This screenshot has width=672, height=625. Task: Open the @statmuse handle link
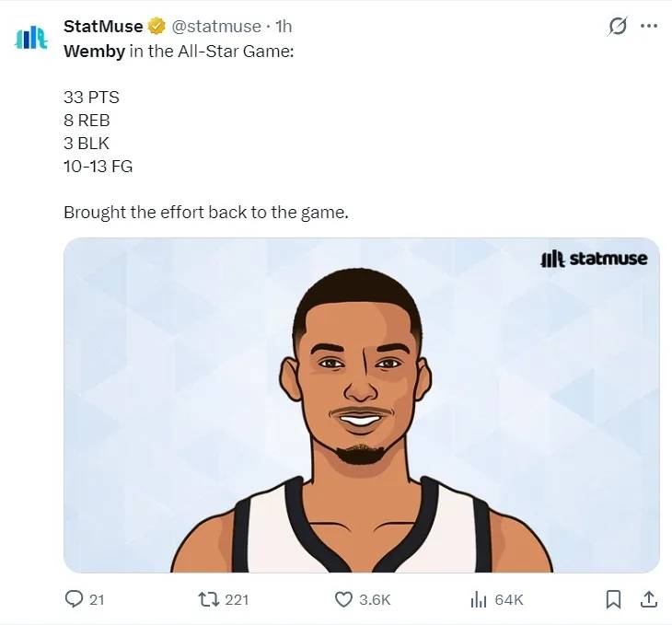(218, 27)
